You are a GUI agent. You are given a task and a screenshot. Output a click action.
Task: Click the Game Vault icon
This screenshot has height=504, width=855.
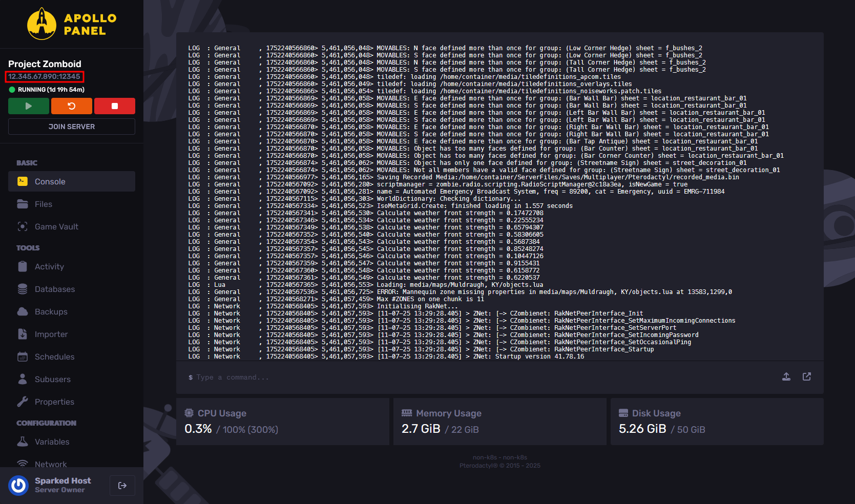23,226
